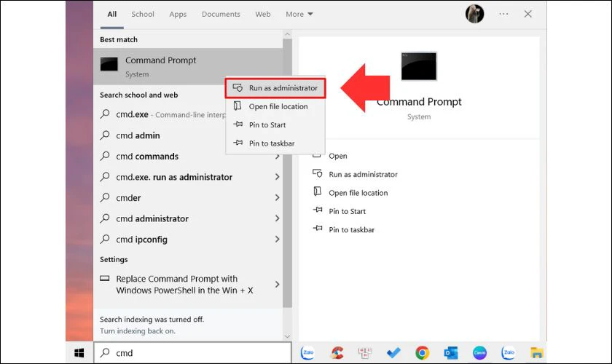Expand chevron next to cmd administrator

[277, 218]
